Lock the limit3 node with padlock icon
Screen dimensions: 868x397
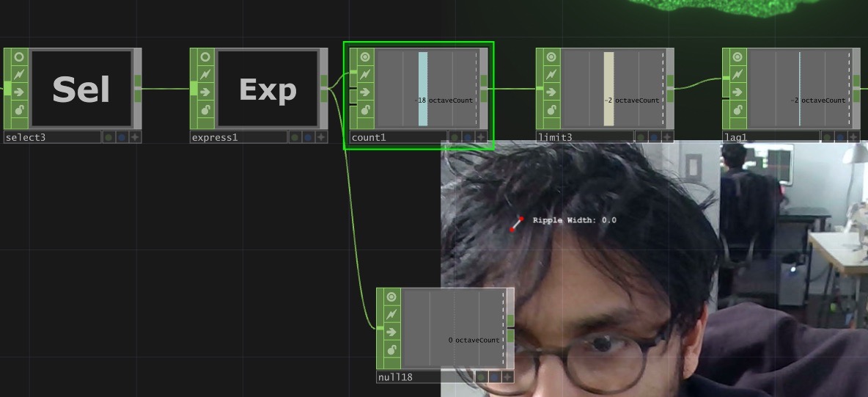551,110
